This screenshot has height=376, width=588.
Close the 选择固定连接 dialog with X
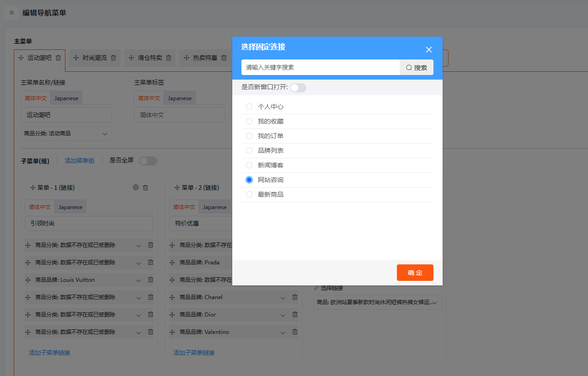pos(428,49)
